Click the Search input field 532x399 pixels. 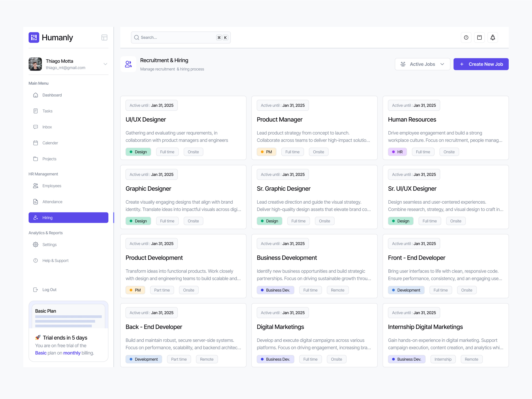click(x=178, y=37)
